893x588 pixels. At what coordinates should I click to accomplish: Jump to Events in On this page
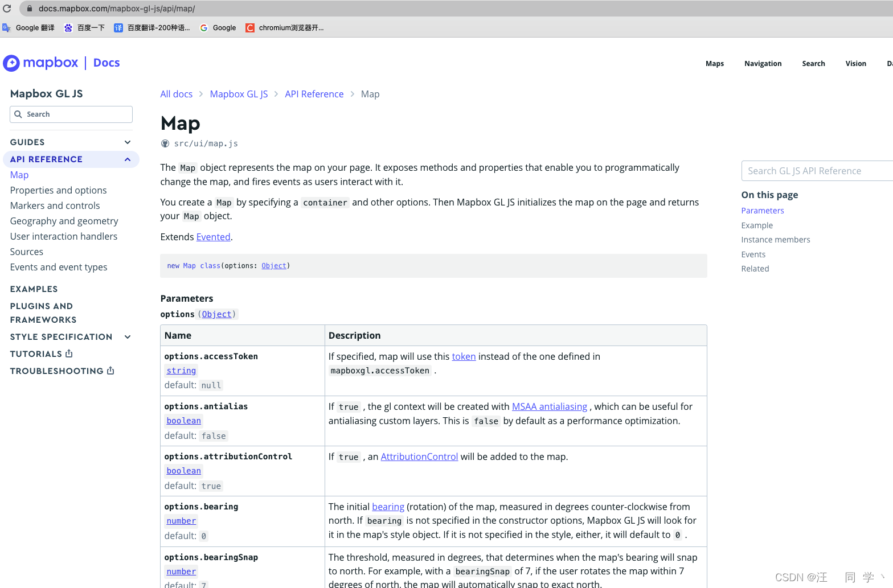point(753,254)
